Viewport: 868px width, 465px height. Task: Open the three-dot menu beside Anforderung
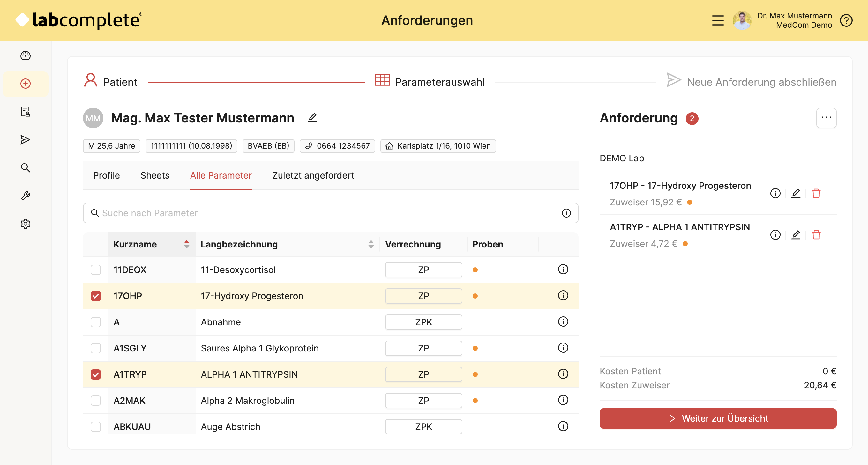826,118
